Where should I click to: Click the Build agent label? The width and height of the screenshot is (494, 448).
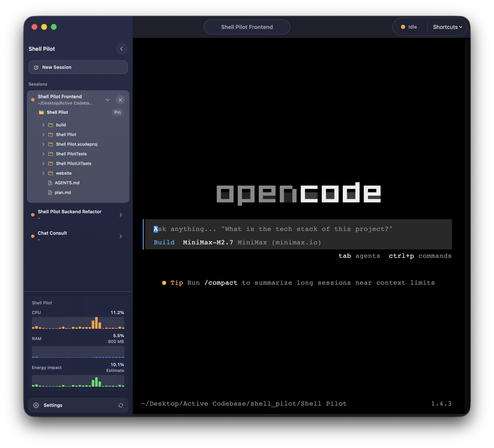(164, 242)
